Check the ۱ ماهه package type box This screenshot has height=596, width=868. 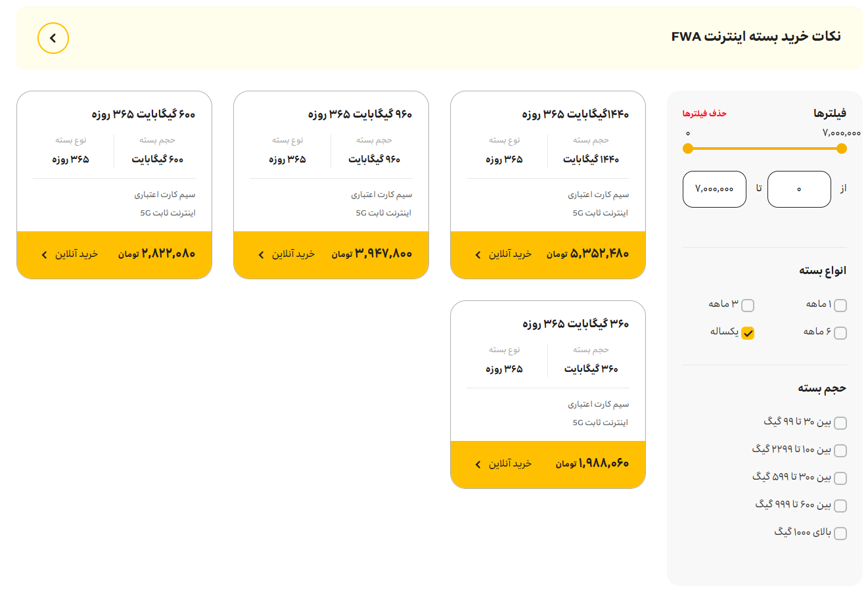840,306
